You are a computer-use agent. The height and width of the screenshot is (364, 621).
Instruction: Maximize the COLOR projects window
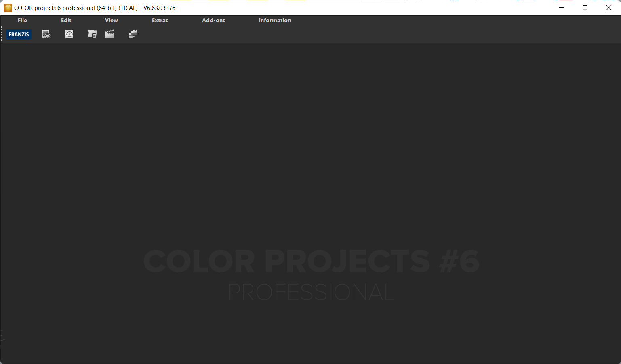[x=585, y=8]
